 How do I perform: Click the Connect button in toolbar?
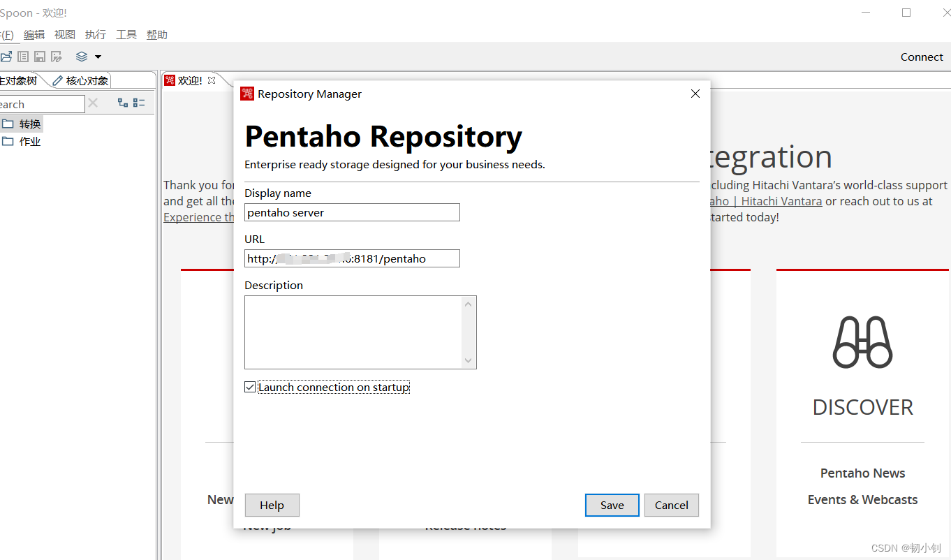922,57
